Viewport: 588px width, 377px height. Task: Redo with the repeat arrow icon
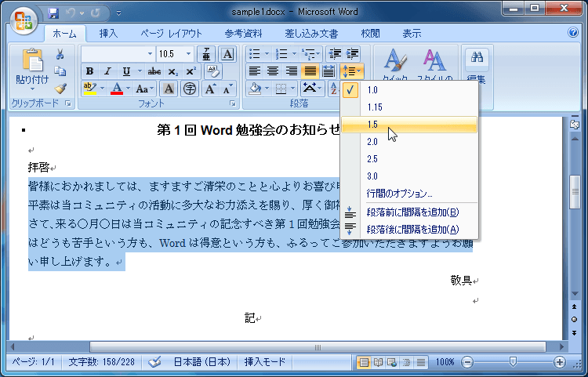coord(96,13)
